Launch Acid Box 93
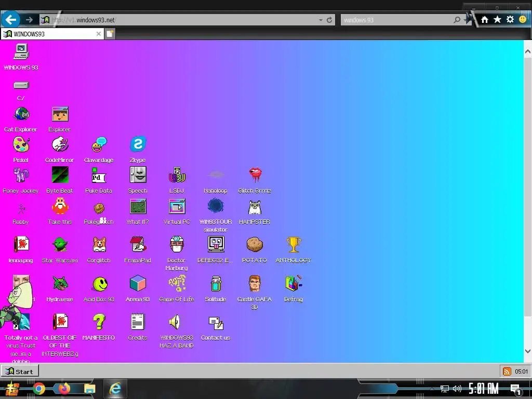The height and width of the screenshot is (399, 532). [x=100, y=284]
